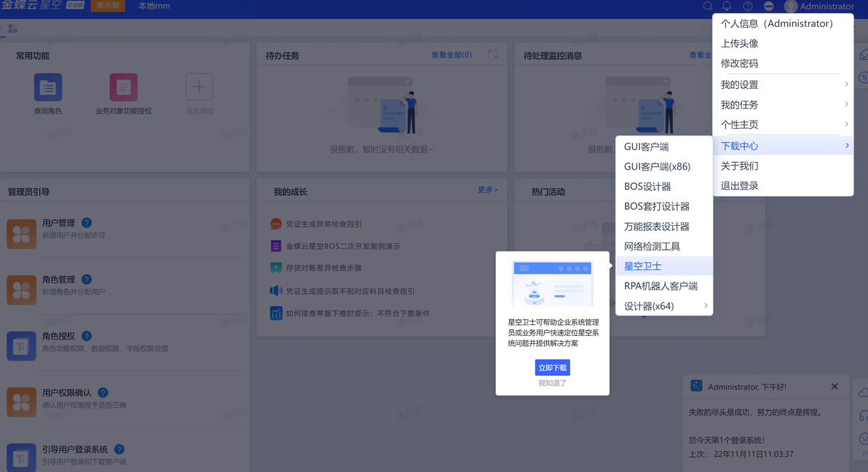Click the help icon next to 引导用户登录系统
868x472 pixels.
pos(119,449)
